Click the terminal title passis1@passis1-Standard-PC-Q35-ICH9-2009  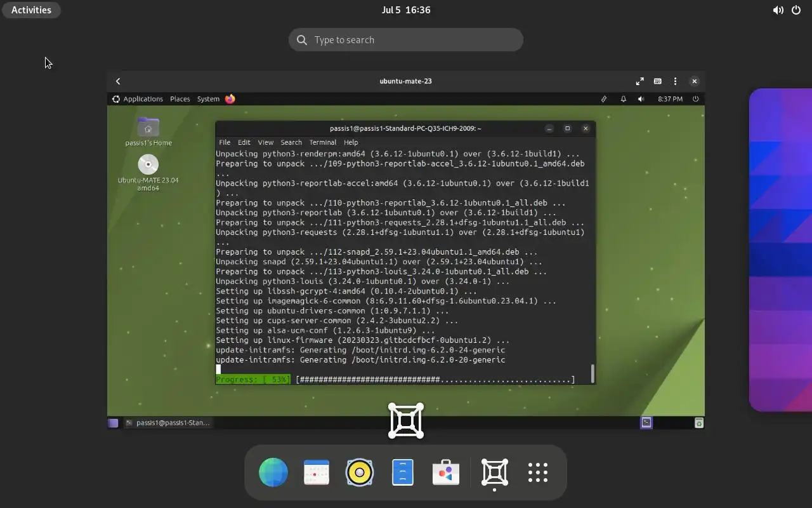405,128
